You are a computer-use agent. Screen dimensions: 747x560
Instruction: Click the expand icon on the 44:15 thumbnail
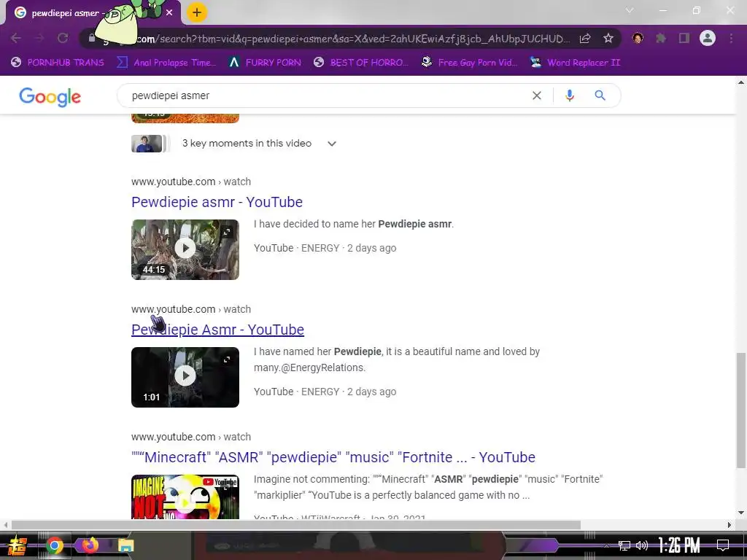(228, 231)
